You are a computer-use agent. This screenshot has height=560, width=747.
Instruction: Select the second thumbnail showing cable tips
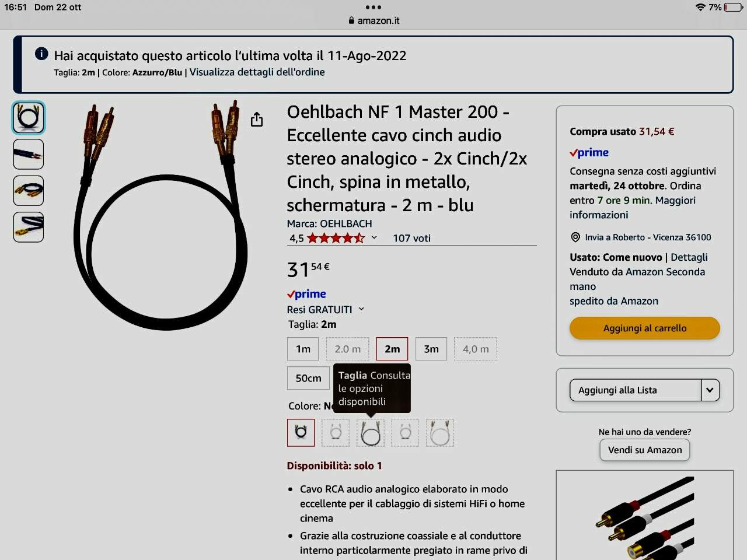(28, 154)
